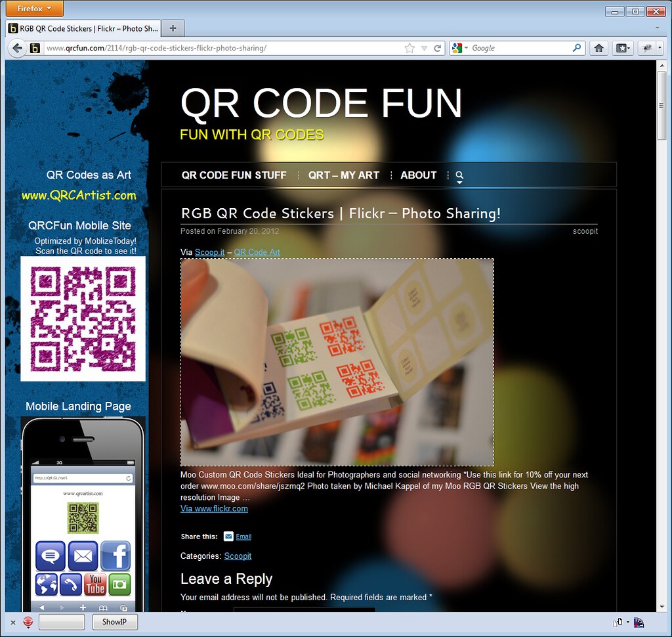Image resolution: width=672 pixels, height=637 pixels.
Task: Click the vertical scrollbar thumb
Action: click(661, 106)
